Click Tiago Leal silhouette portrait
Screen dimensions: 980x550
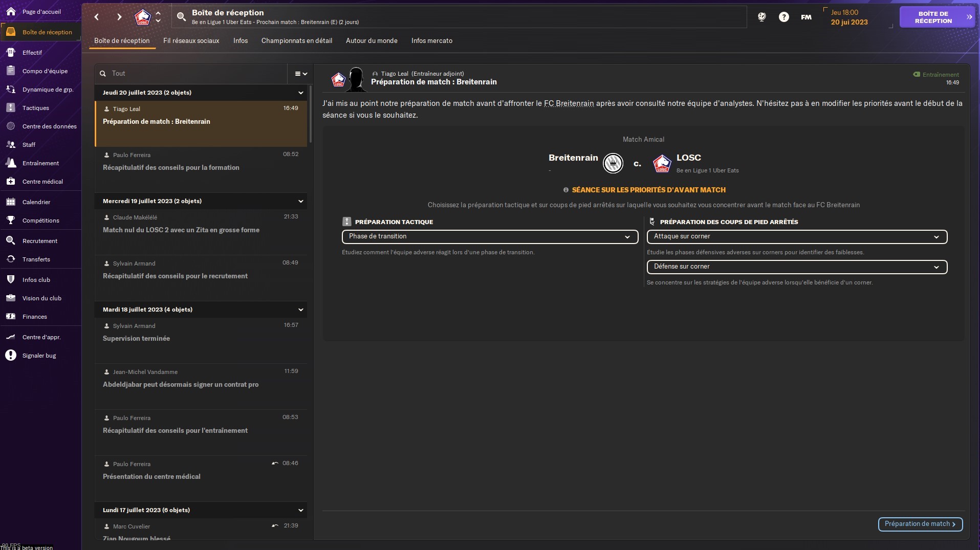point(356,79)
